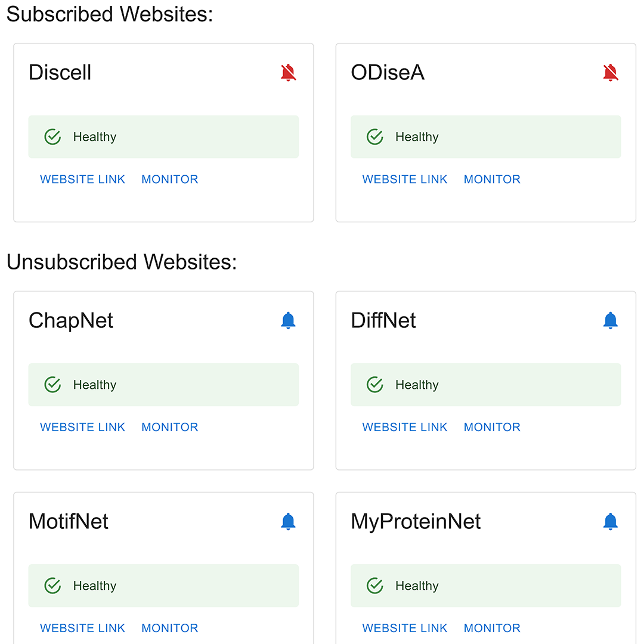Click the Healthy status banner on ODiseA

click(x=485, y=137)
